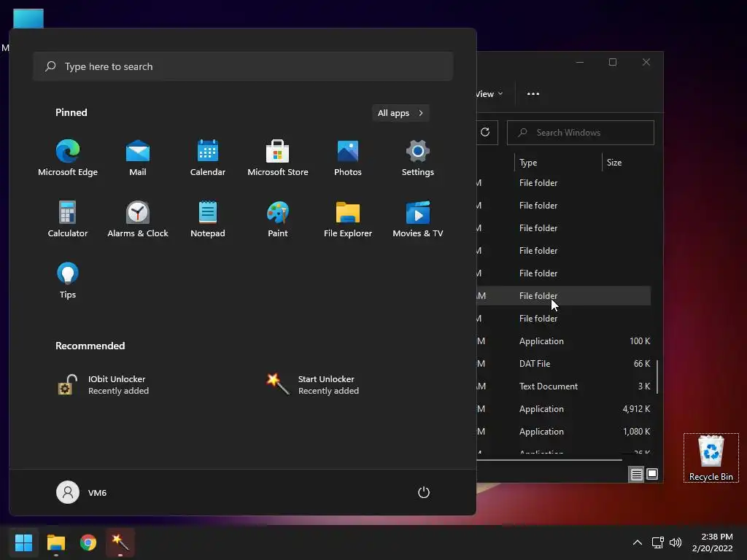Open the Calendar app
The image size is (747, 560).
coord(208,158)
